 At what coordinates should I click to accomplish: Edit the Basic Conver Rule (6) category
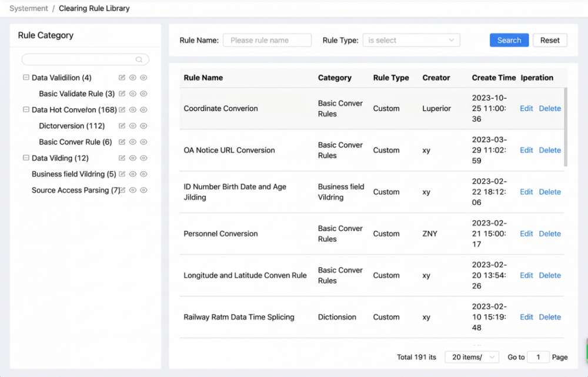122,142
